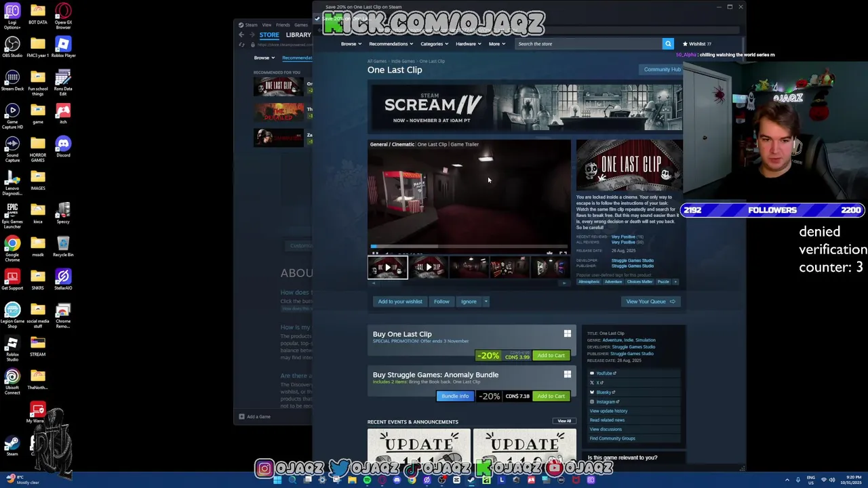Open the Discord desktop icon
This screenshot has width=868, height=488.
click(63, 147)
